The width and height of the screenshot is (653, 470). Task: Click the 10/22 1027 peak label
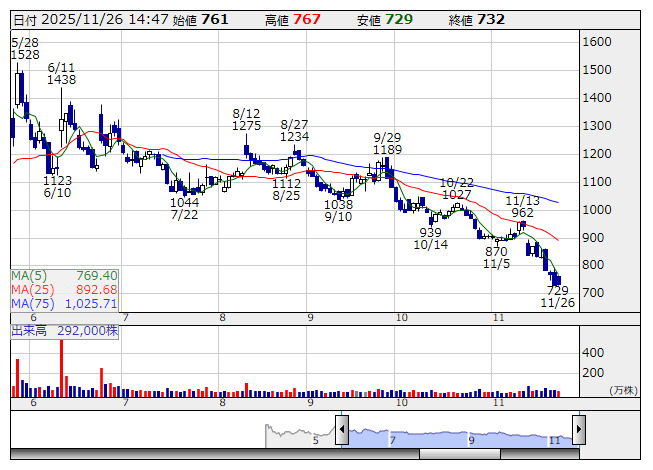(x=456, y=189)
